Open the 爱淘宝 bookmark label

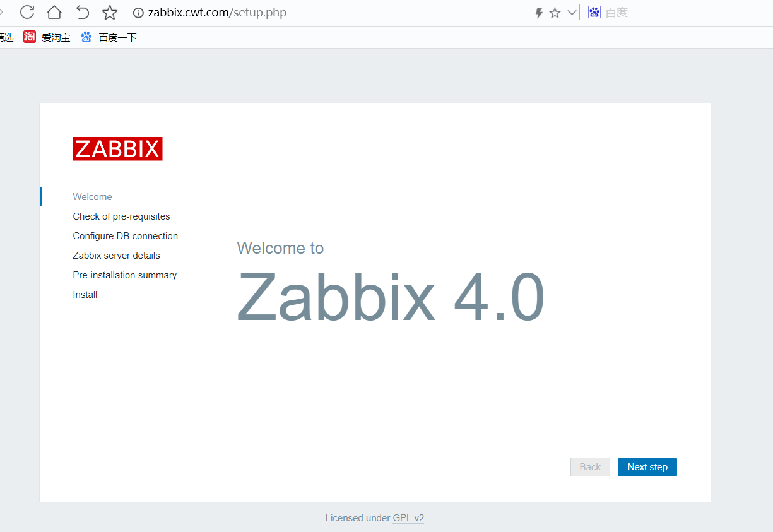pos(56,38)
